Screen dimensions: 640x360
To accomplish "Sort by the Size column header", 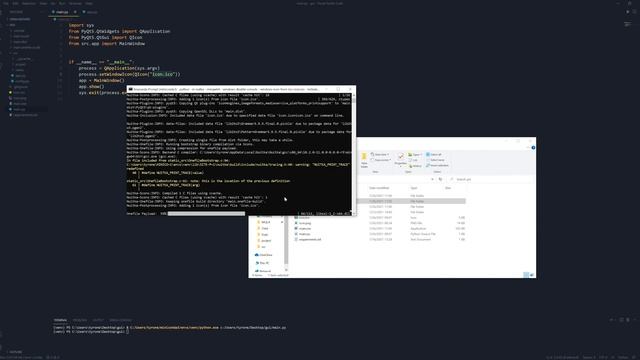I will [x=448, y=188].
